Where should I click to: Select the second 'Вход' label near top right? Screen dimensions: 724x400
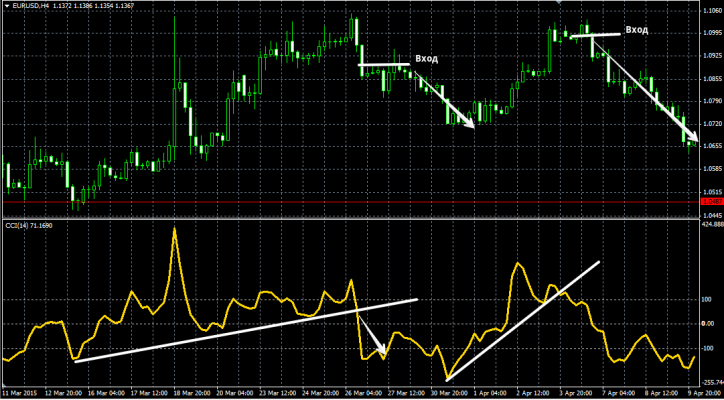pos(636,30)
